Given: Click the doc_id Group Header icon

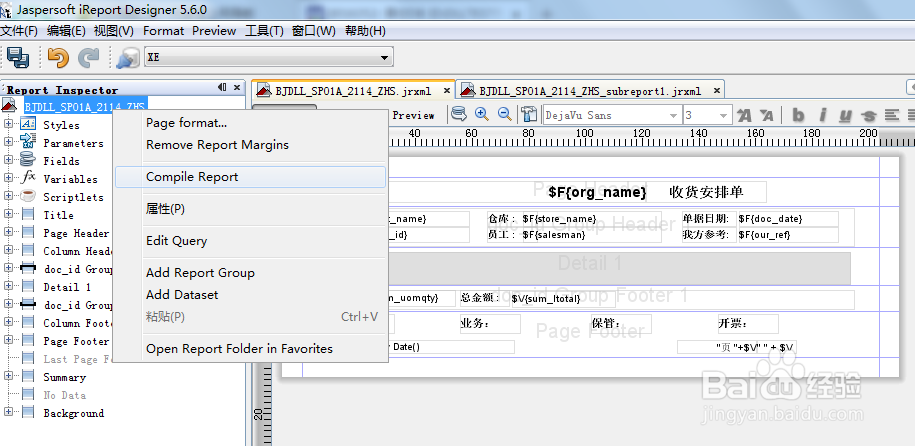Looking at the screenshot, I should click(x=27, y=269).
